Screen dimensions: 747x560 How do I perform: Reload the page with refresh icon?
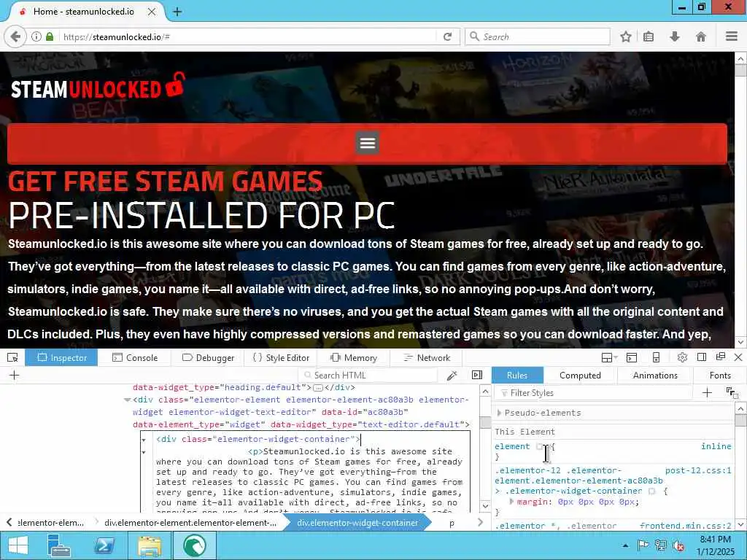447,36
